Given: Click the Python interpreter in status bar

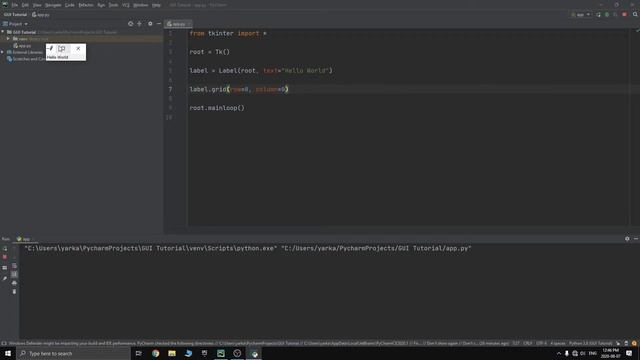Looking at the screenshot, I should (591, 344).
